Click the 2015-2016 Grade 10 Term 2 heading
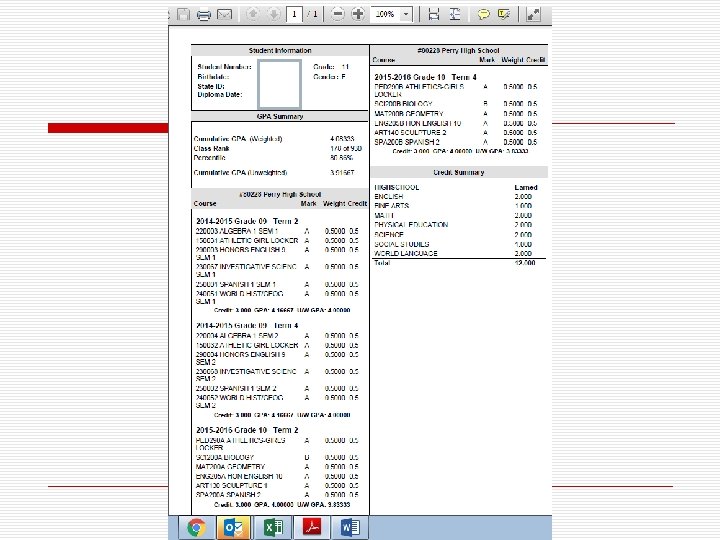The width and height of the screenshot is (720, 540). (x=247, y=430)
